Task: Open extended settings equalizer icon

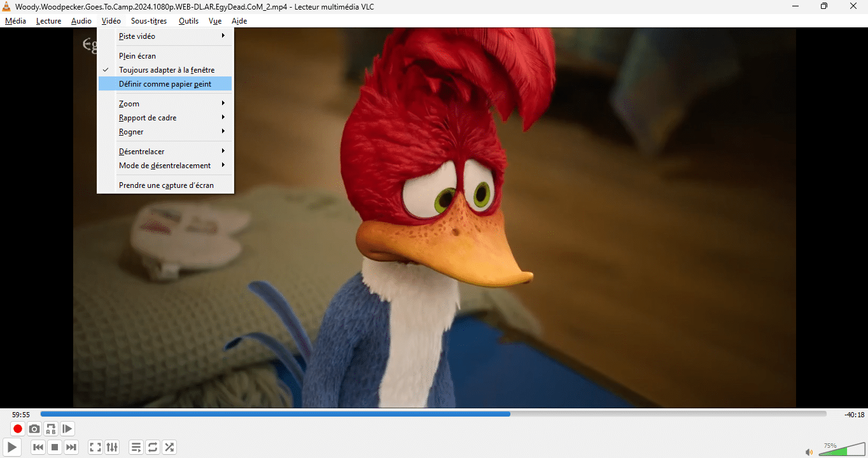Action: click(112, 447)
